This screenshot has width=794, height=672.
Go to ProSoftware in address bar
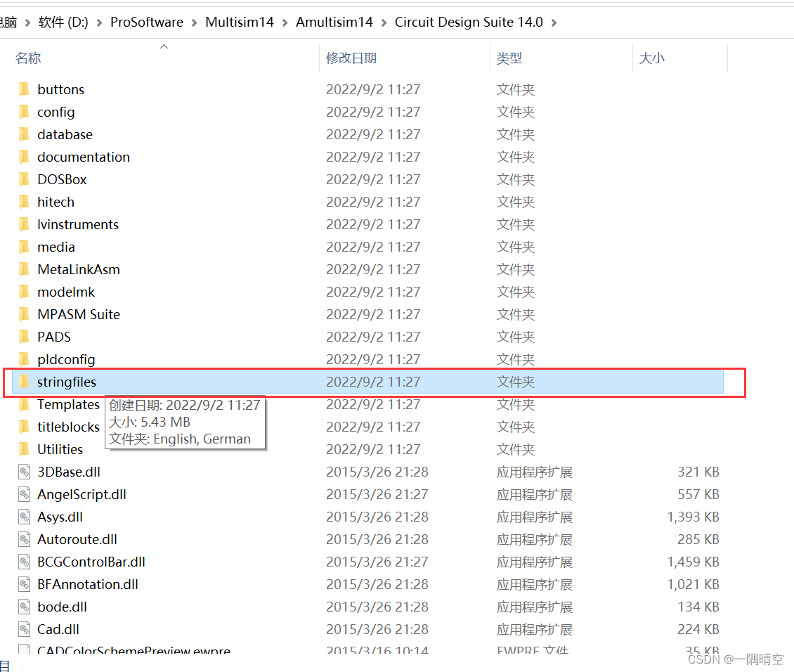coord(147,22)
